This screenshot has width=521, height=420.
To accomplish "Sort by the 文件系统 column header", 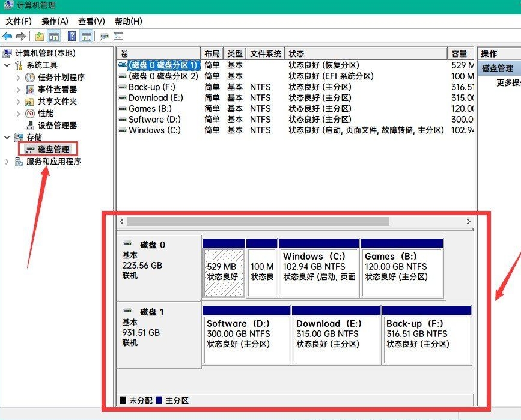I will pos(265,53).
